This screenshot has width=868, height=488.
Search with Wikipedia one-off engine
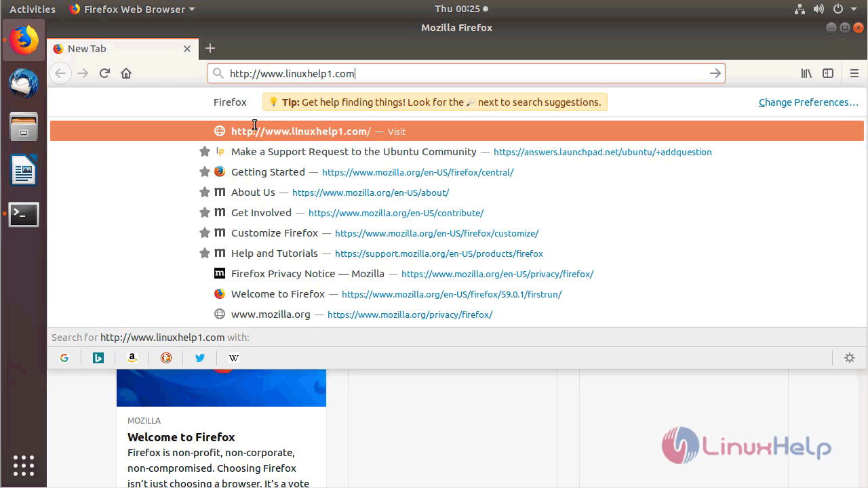pyautogui.click(x=234, y=358)
